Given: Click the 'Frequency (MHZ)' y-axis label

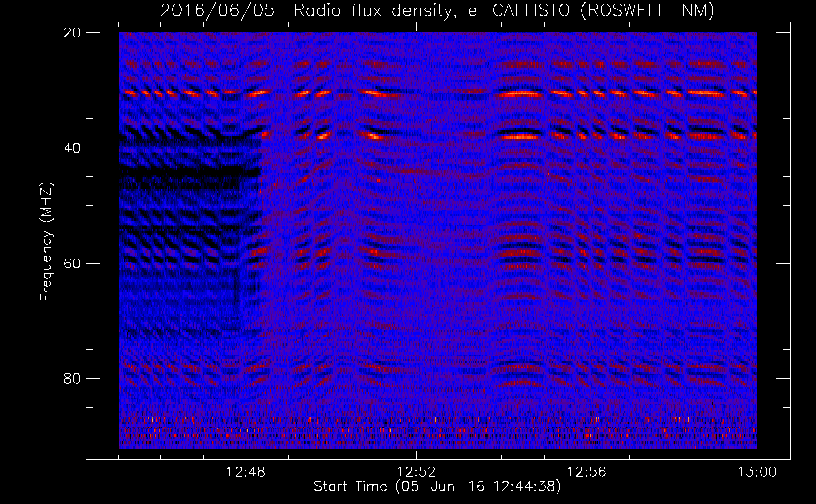Looking at the screenshot, I should pos(46,242).
